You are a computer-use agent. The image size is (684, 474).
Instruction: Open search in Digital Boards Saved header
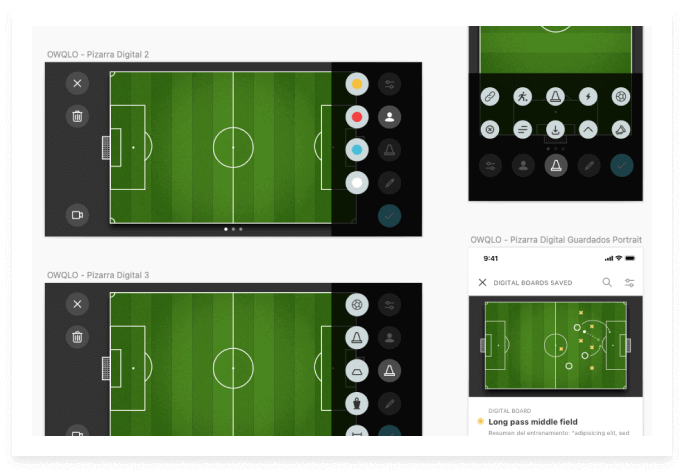(x=607, y=283)
